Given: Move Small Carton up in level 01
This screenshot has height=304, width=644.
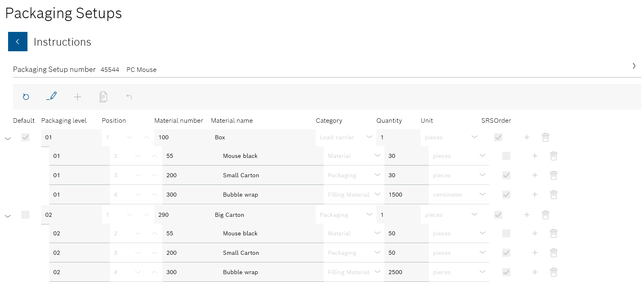Looking at the screenshot, I should (x=154, y=175).
